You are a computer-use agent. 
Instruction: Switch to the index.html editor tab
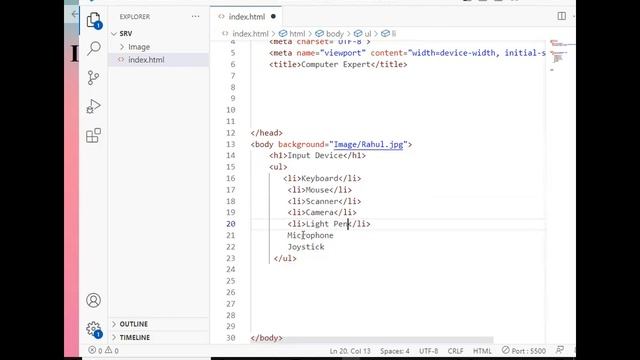247,17
